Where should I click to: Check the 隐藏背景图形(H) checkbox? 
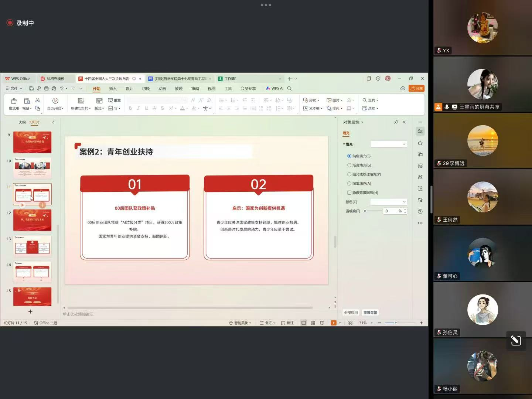(x=349, y=193)
